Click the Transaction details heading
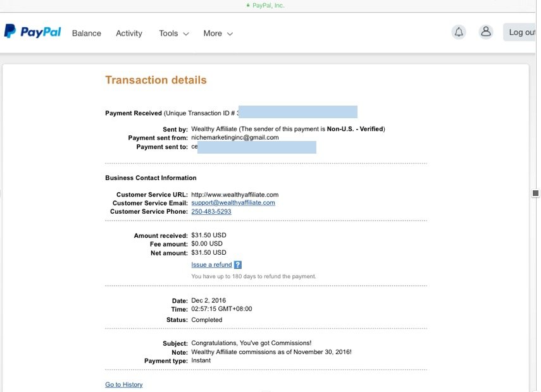Image resolution: width=541 pixels, height=392 pixels. click(x=156, y=80)
